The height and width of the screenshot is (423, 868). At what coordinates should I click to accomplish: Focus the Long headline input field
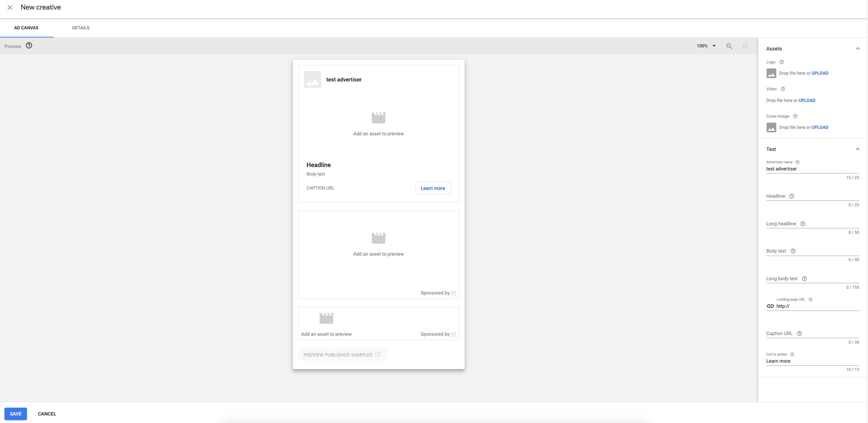click(x=812, y=224)
